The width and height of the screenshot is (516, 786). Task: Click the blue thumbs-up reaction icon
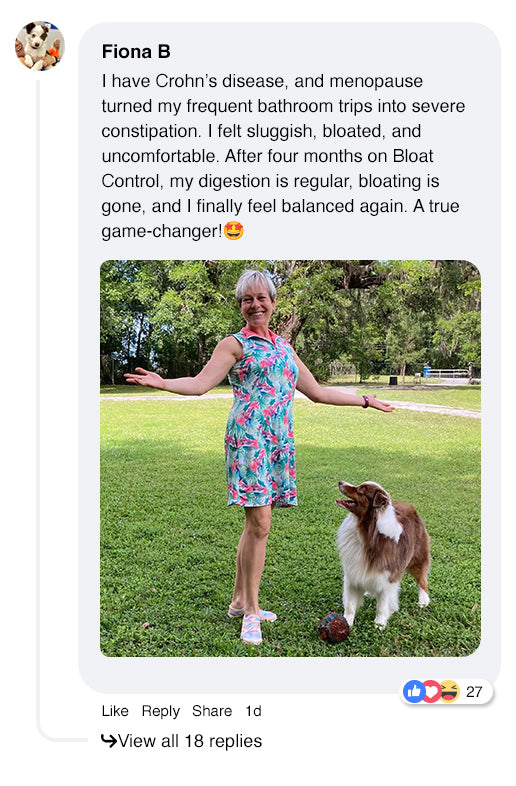(414, 692)
